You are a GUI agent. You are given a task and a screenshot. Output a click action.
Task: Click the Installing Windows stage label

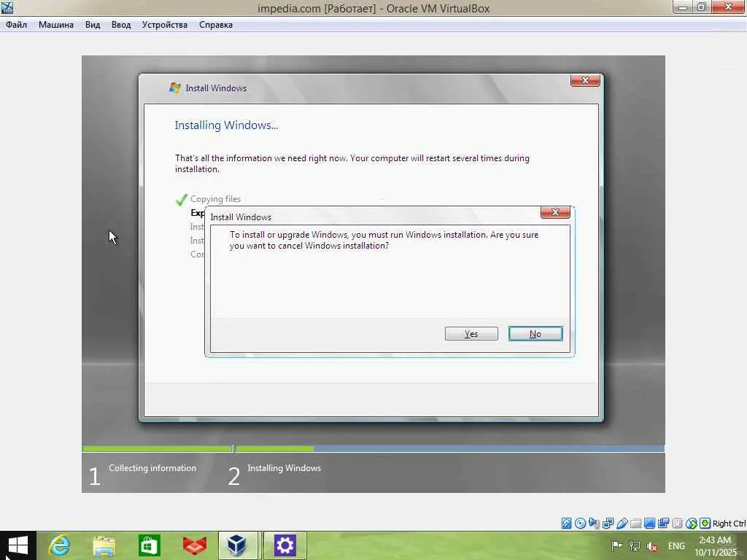click(285, 468)
